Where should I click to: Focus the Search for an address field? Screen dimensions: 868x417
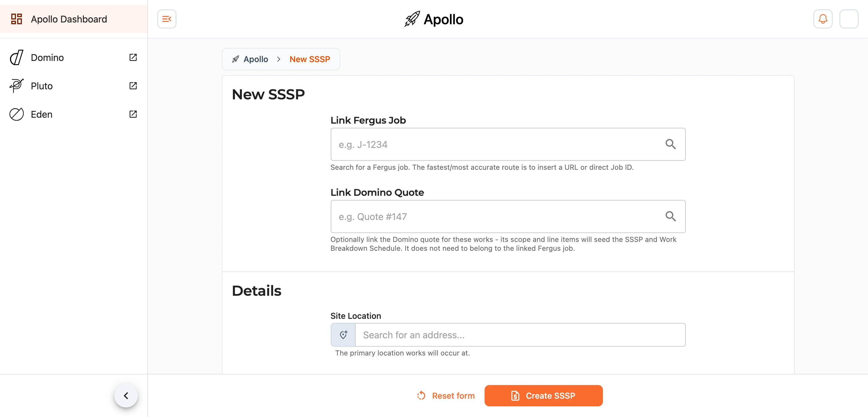click(520, 335)
